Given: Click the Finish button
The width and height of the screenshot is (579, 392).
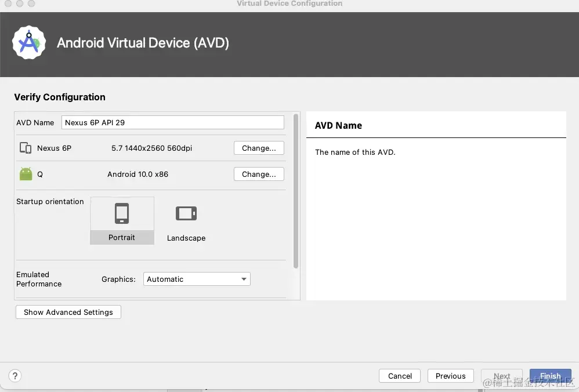Looking at the screenshot, I should 550,376.
